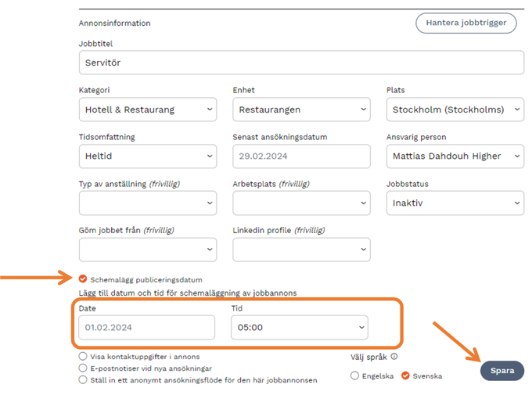The height and width of the screenshot is (399, 532).
Task: Select Svenska language option
Action: 405,376
